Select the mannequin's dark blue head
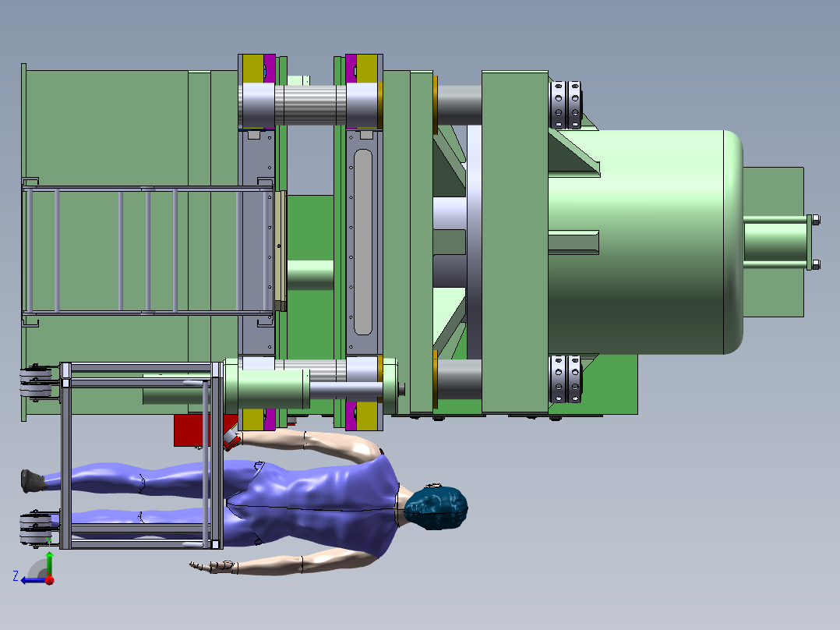The height and width of the screenshot is (630, 840). pos(436,508)
